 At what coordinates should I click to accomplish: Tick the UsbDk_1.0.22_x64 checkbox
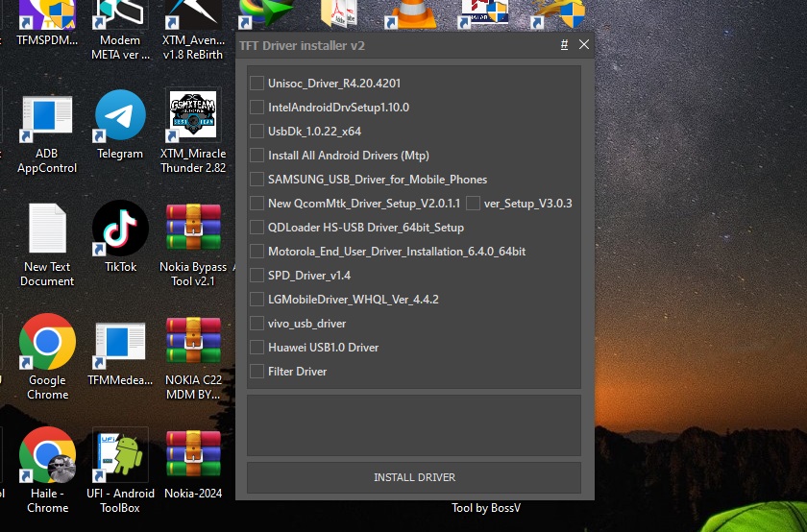click(x=257, y=132)
